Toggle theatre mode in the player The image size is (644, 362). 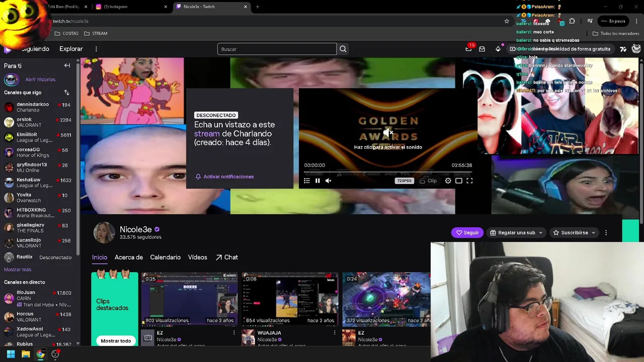click(x=459, y=180)
